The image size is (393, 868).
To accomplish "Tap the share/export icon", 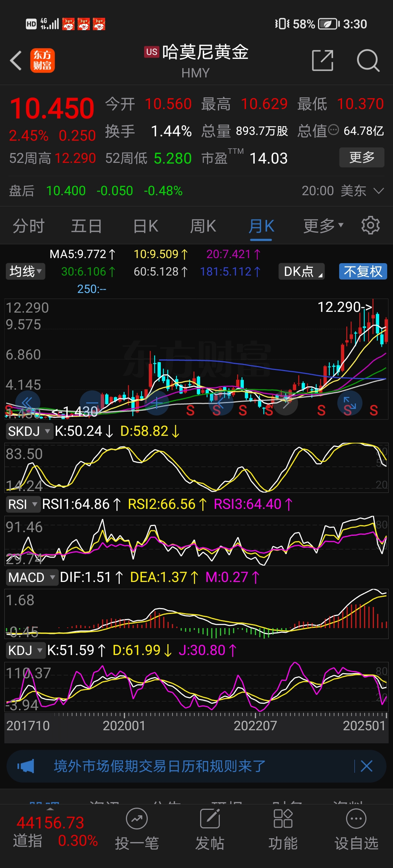I will pos(323,60).
